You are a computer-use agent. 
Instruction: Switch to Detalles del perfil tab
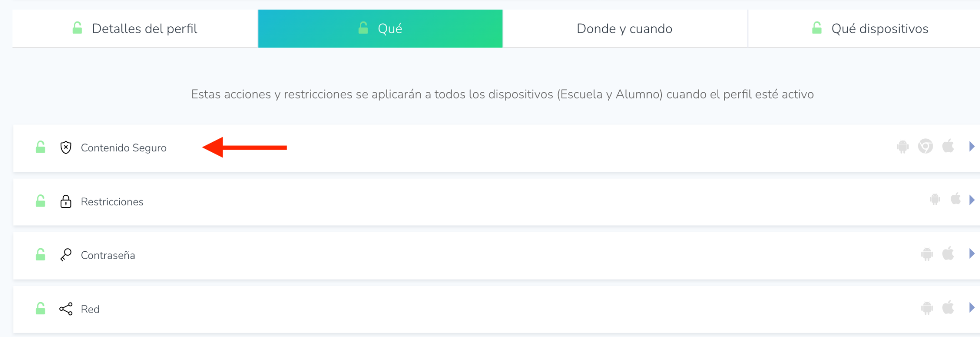tap(135, 29)
